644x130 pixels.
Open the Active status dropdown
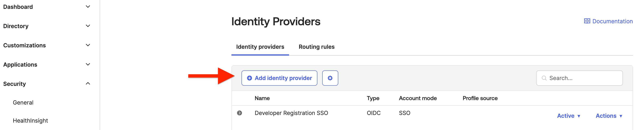click(569, 116)
